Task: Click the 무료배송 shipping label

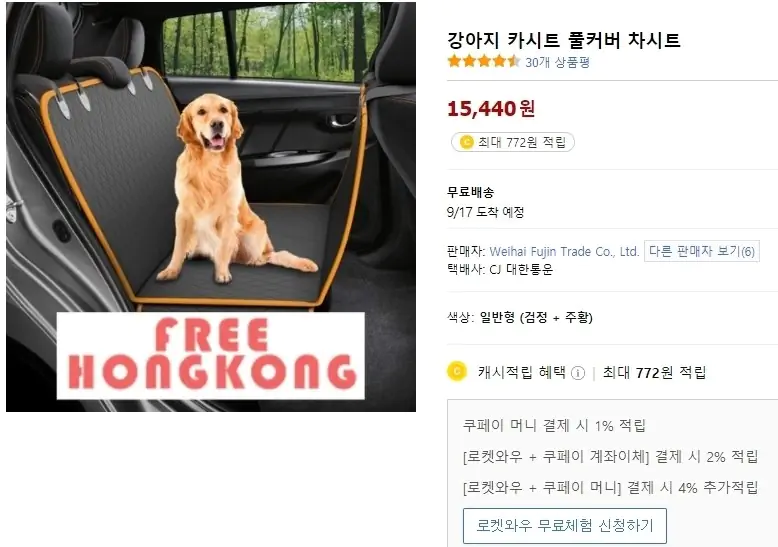Action: click(x=470, y=192)
